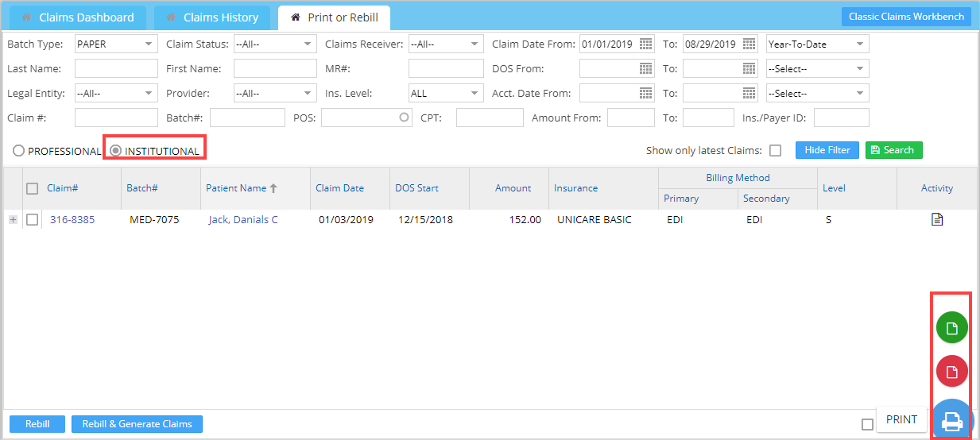The width and height of the screenshot is (980, 440).
Task: Check the box for claim 316-8385 row
Action: [x=33, y=220]
